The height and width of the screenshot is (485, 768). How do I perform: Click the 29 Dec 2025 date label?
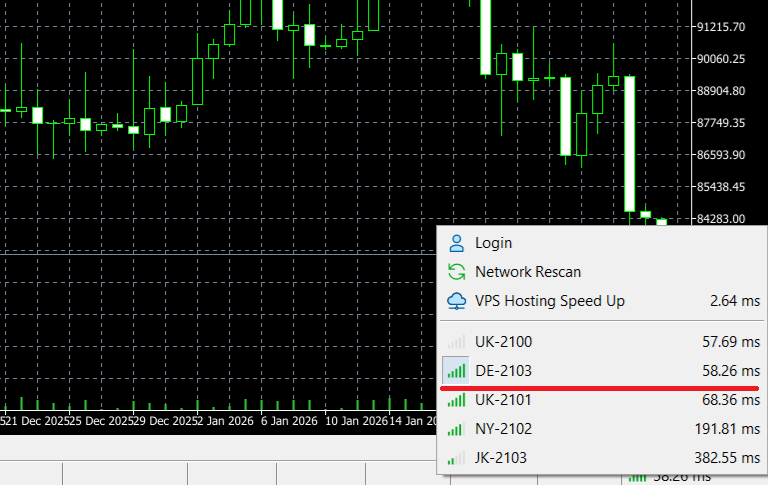coord(166,421)
